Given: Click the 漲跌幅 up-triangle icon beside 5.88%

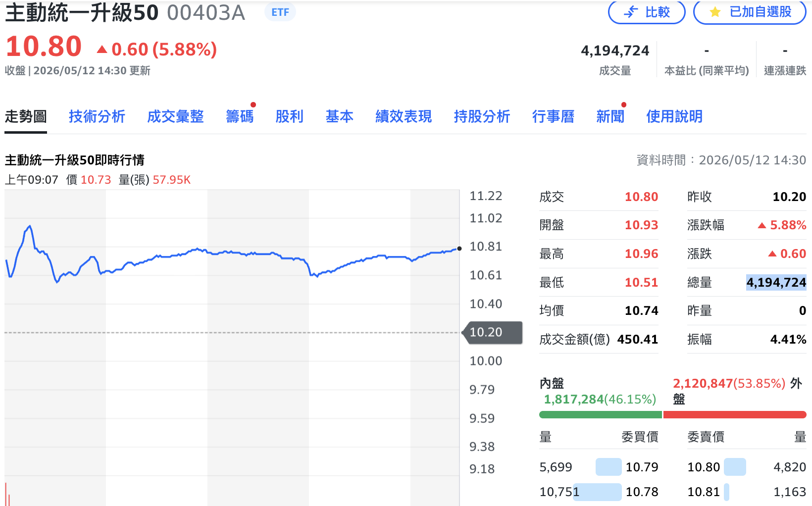Looking at the screenshot, I should pos(762,226).
